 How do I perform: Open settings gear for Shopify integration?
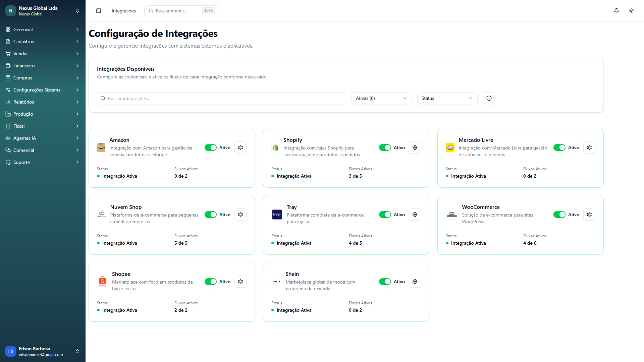pyautogui.click(x=415, y=147)
